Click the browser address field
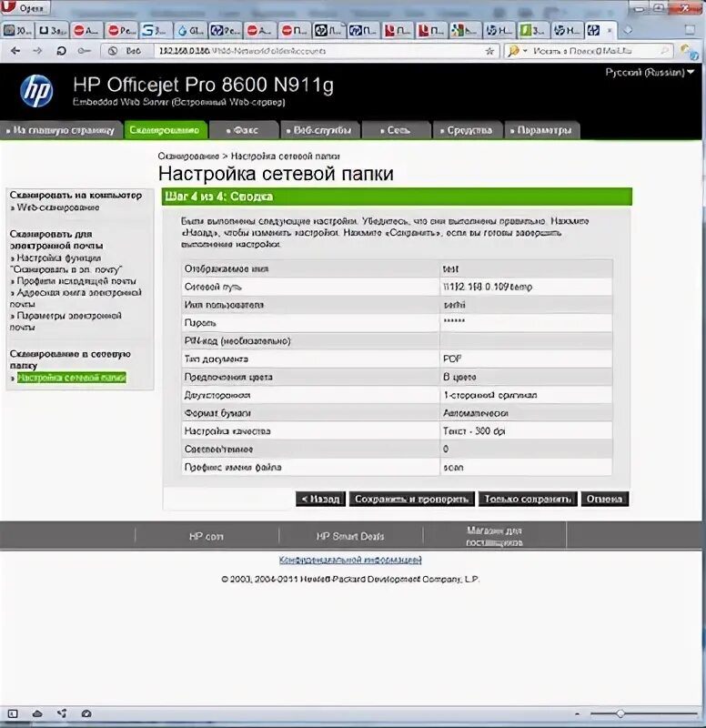Image resolution: width=706 pixels, height=728 pixels. (x=320, y=51)
